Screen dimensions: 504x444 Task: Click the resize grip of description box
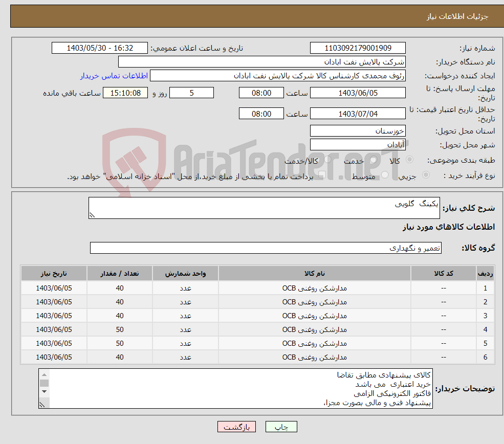pos(92,215)
